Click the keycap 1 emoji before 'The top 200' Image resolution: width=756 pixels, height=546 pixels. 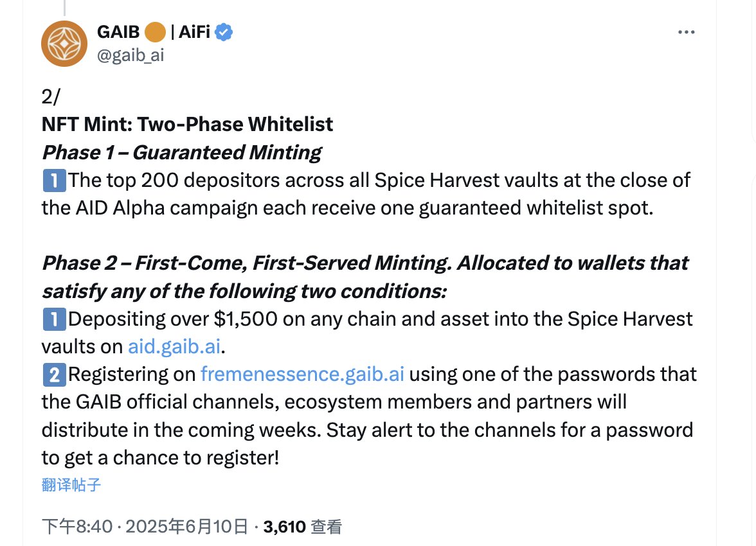tap(54, 181)
